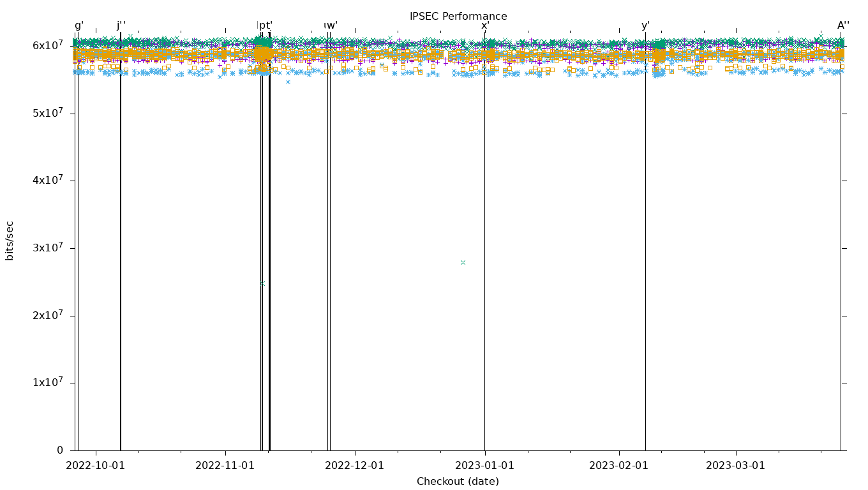The width and height of the screenshot is (868, 490).
Task: Click the 5x10^7 y-axis tick label
Action: point(48,112)
